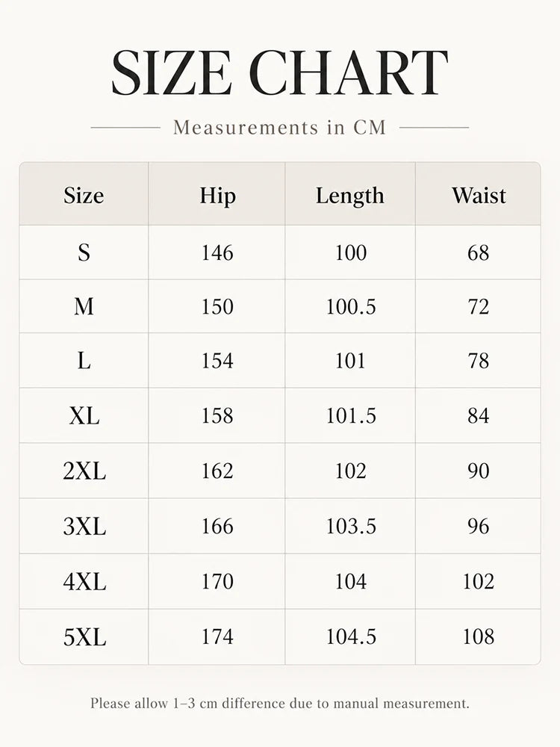
Task: Click the SIZE CHART title
Action: tap(279, 72)
